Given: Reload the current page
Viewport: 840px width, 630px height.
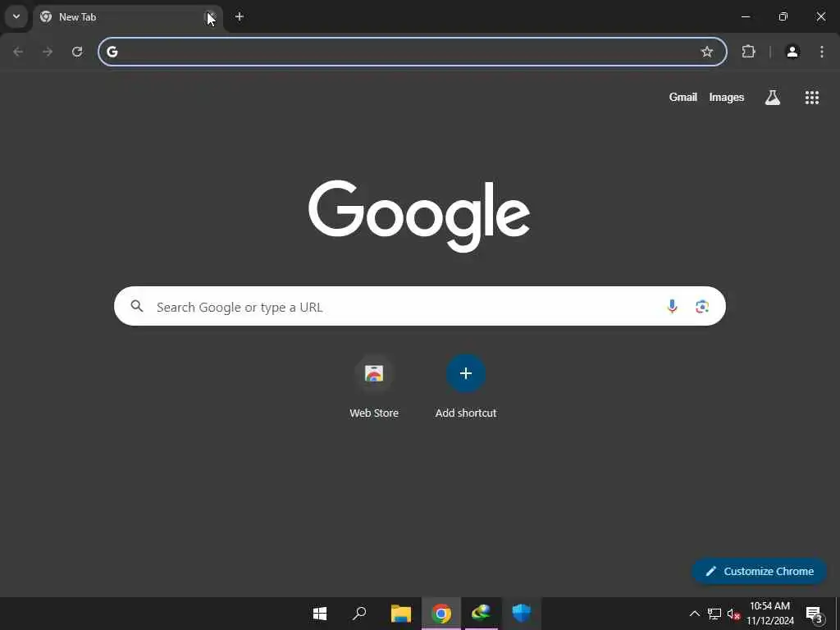Looking at the screenshot, I should [77, 52].
